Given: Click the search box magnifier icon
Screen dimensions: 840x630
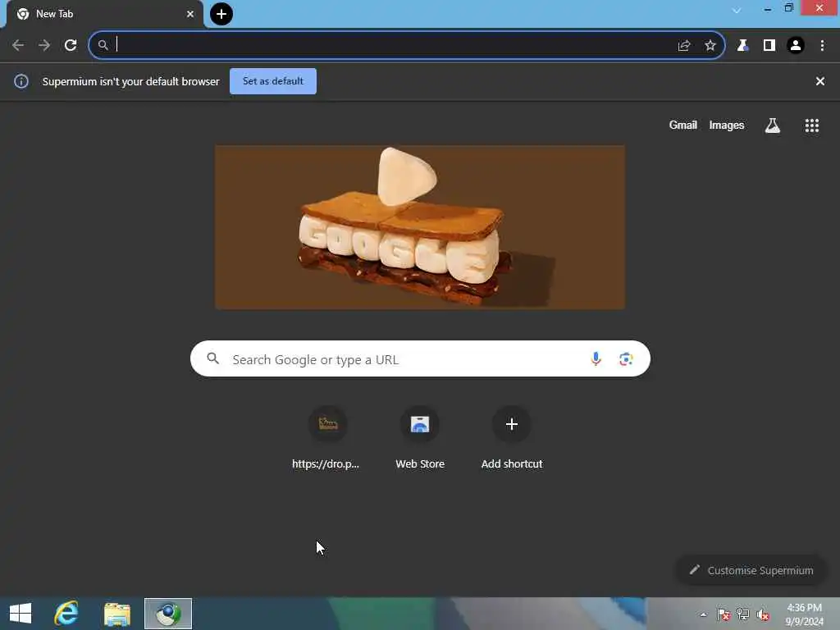Looking at the screenshot, I should (212, 358).
